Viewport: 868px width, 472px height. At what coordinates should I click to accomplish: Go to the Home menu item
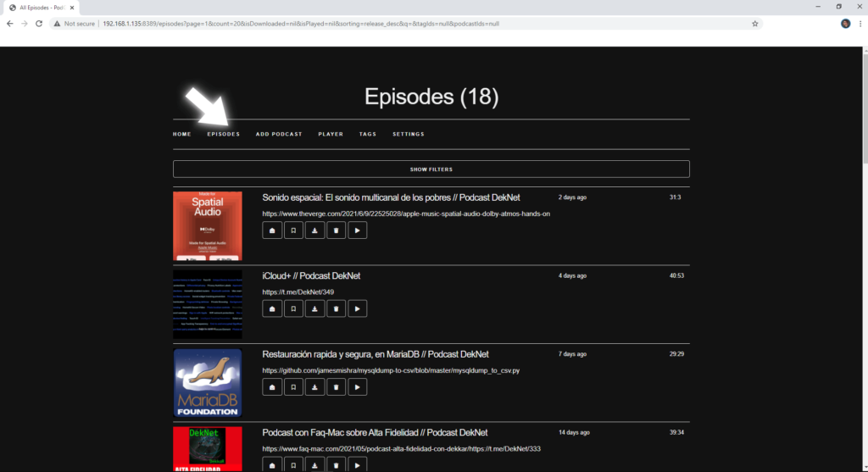pos(181,134)
